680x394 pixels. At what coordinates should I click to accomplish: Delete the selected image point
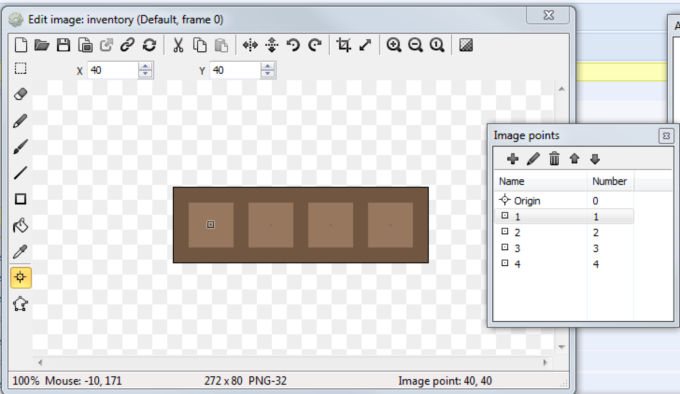(554, 159)
